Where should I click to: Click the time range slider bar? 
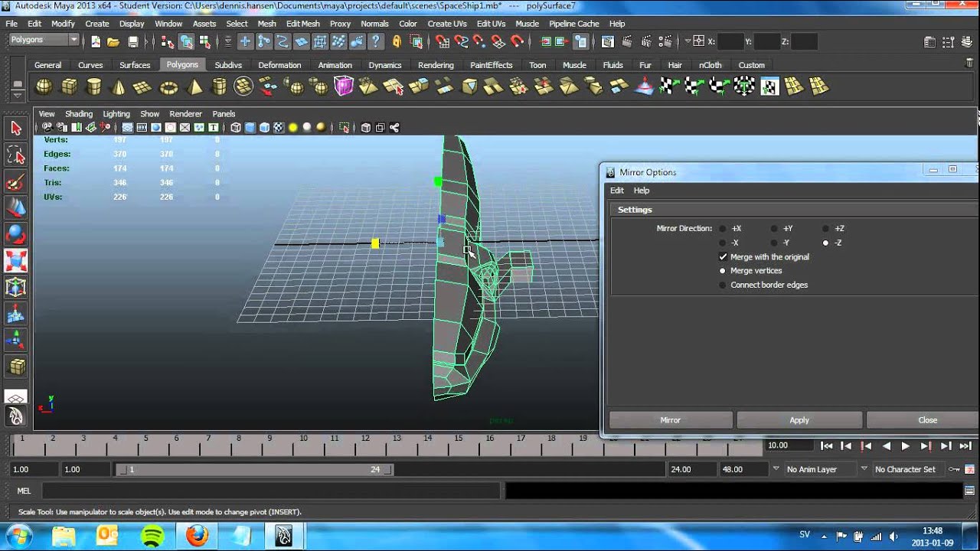(254, 469)
